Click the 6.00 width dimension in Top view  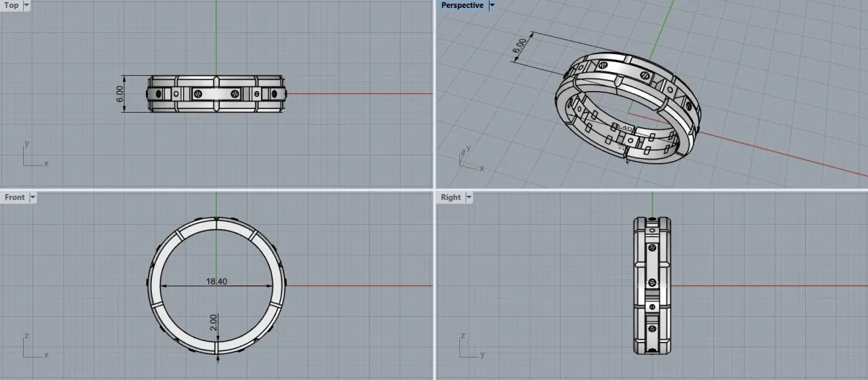[120, 94]
